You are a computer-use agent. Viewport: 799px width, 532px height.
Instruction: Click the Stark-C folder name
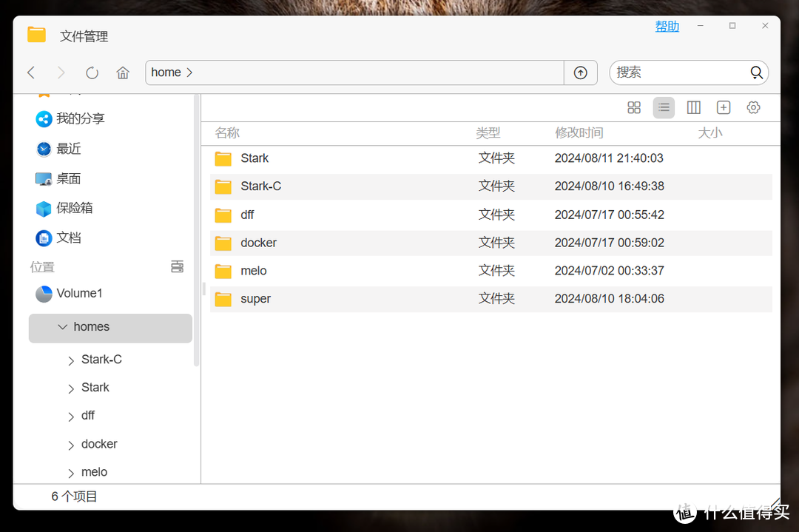261,186
